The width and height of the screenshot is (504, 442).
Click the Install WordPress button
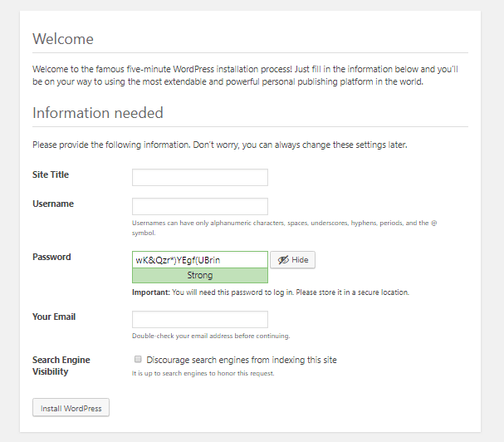tap(71, 408)
